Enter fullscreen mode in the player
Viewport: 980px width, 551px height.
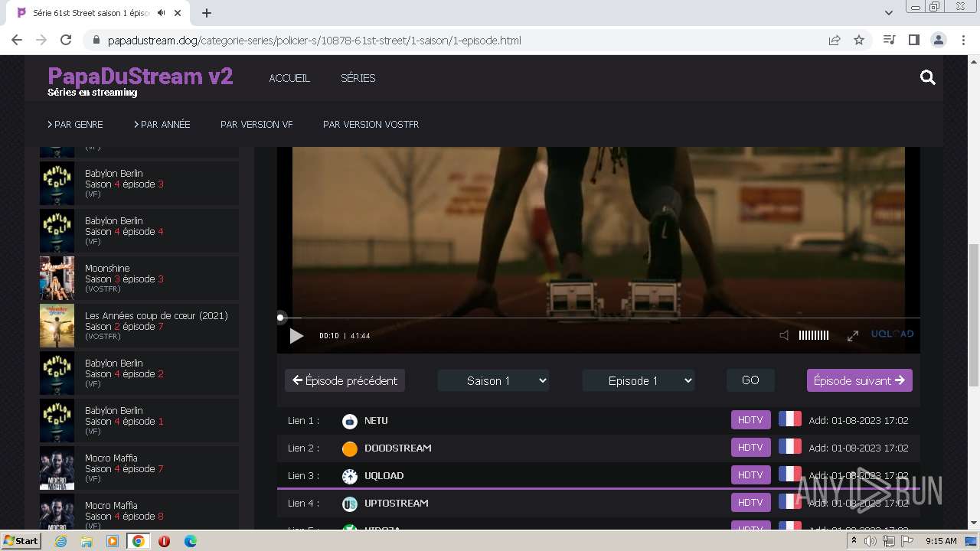853,335
